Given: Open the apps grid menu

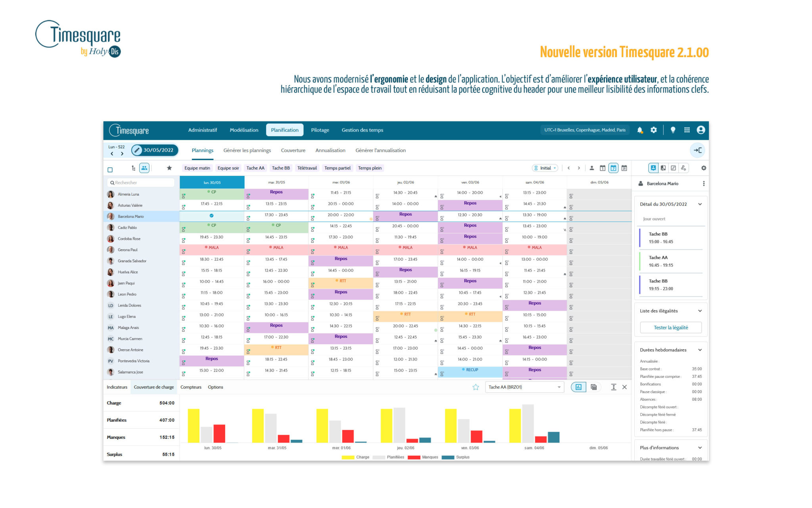Looking at the screenshot, I should (687, 130).
